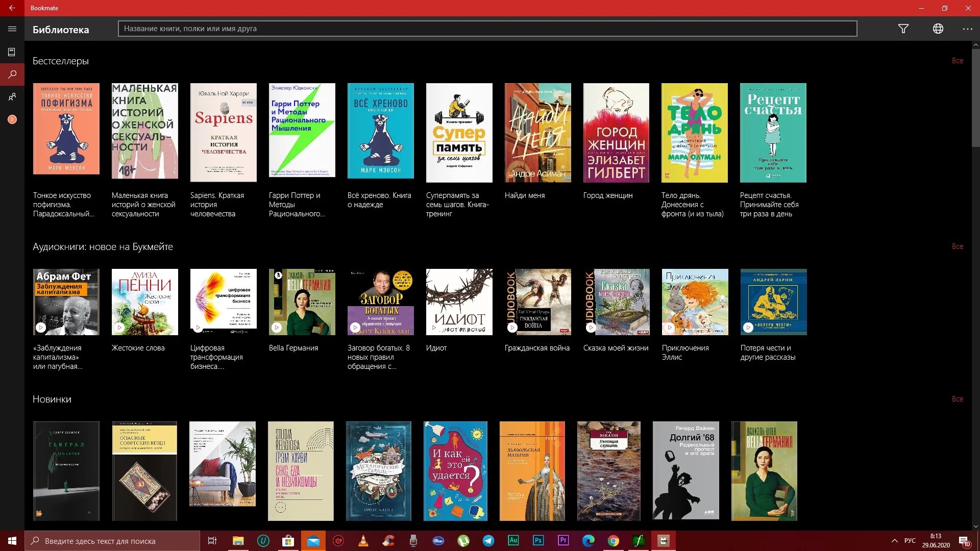The width and height of the screenshot is (980, 551).
Task: Select the search sidebar icon
Action: (12, 74)
